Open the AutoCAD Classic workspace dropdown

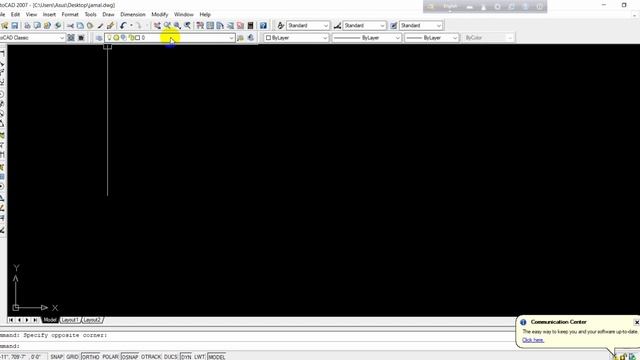click(62, 38)
